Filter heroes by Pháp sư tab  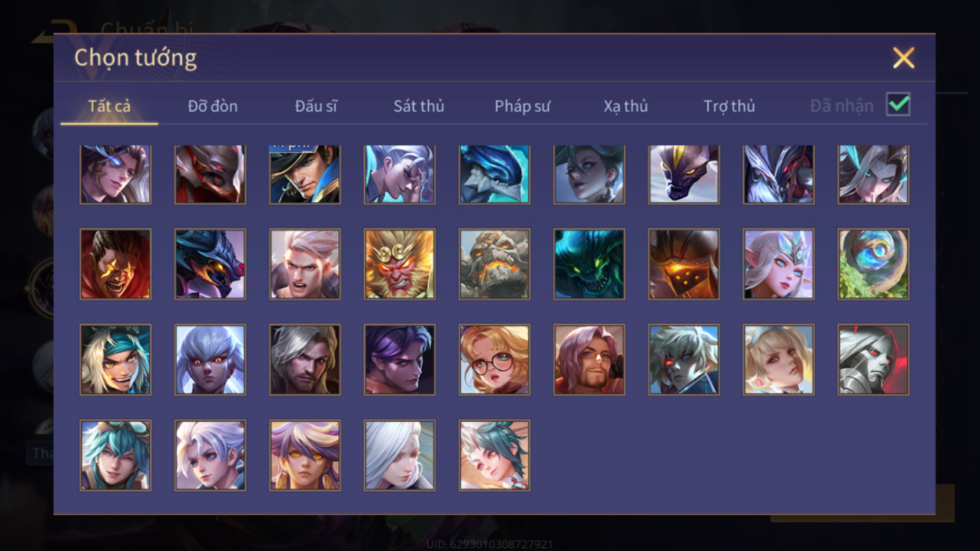(x=522, y=106)
